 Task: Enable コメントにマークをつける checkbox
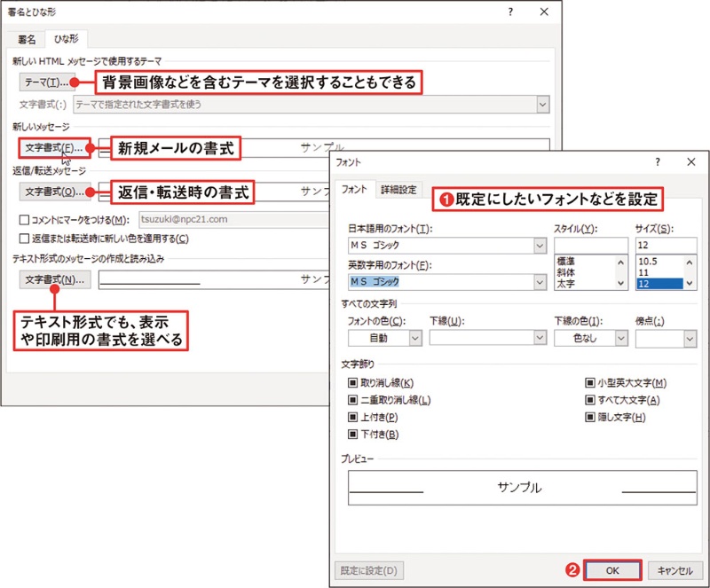[x=24, y=220]
